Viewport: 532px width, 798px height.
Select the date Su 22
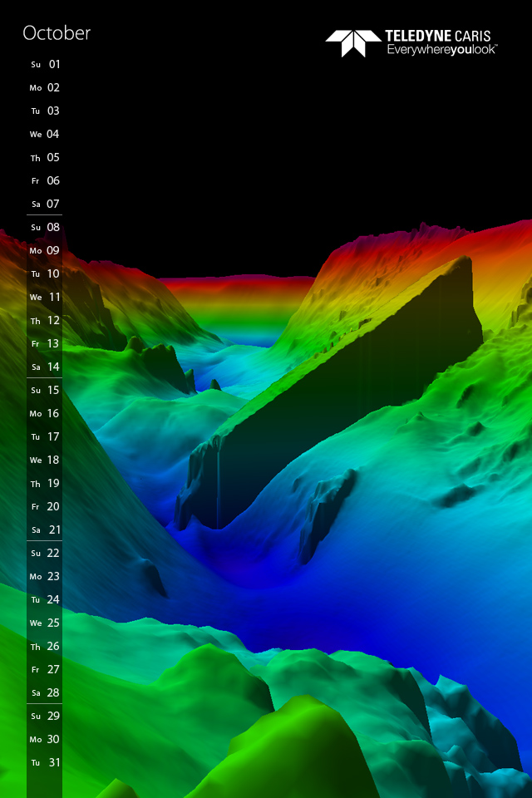coord(46,554)
